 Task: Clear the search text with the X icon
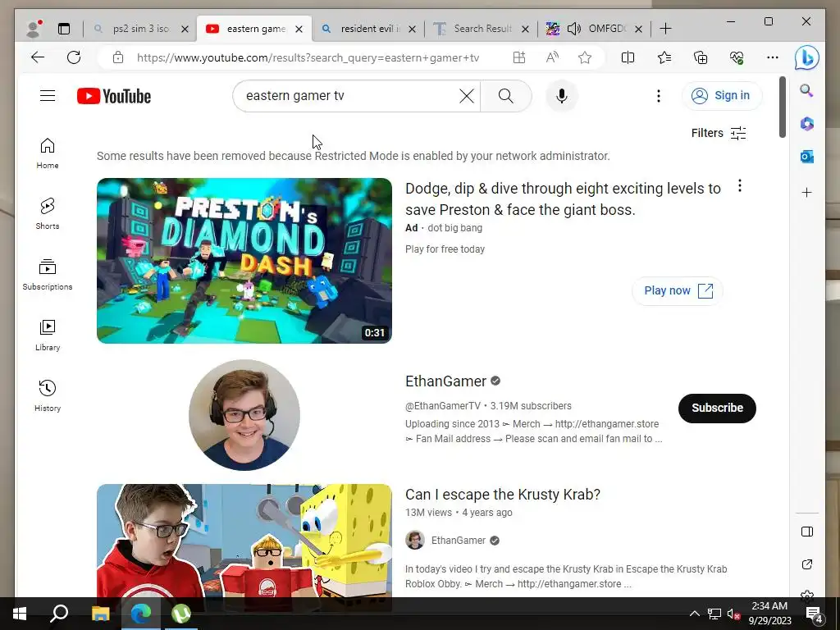(x=467, y=96)
